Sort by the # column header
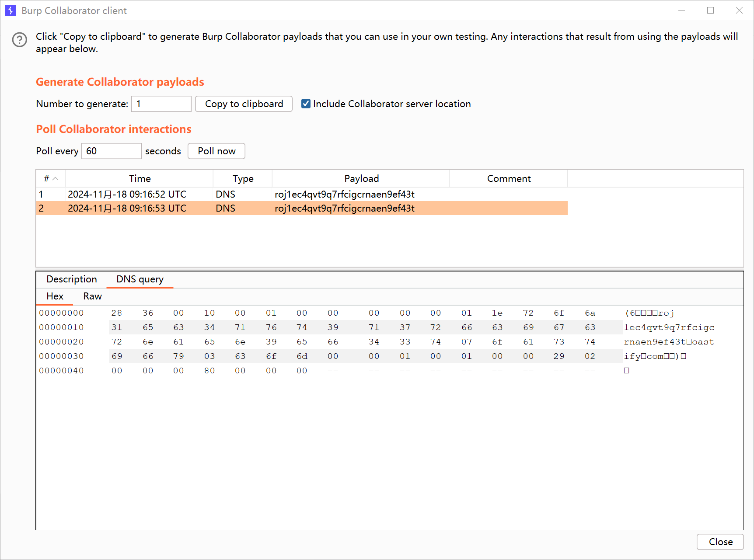Screen dimensions: 754x560 [51, 178]
